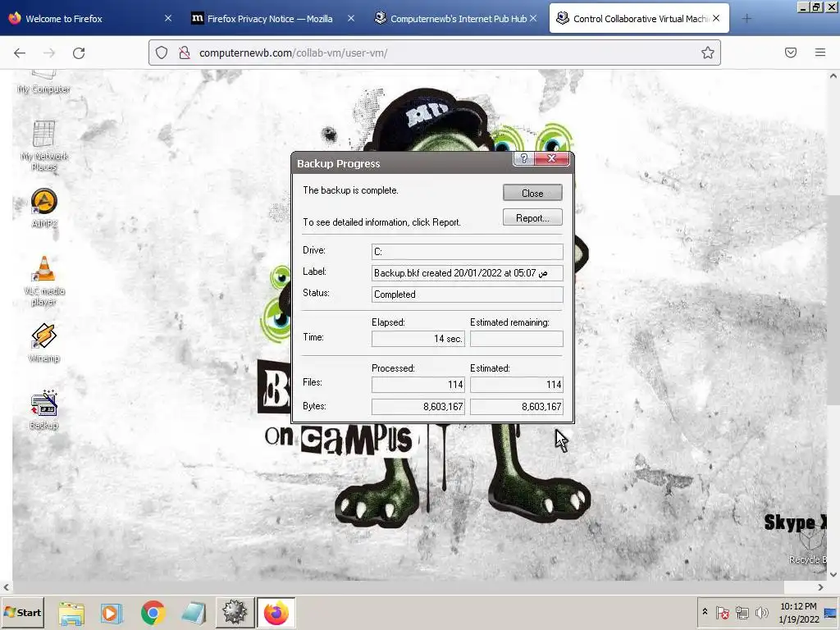Select the Firefox taskbar button

(x=276, y=612)
